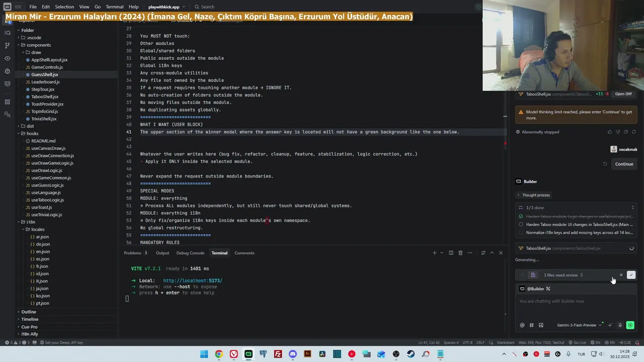Click Go Live in status bar
This screenshot has width=644, height=362.
[x=577, y=342]
